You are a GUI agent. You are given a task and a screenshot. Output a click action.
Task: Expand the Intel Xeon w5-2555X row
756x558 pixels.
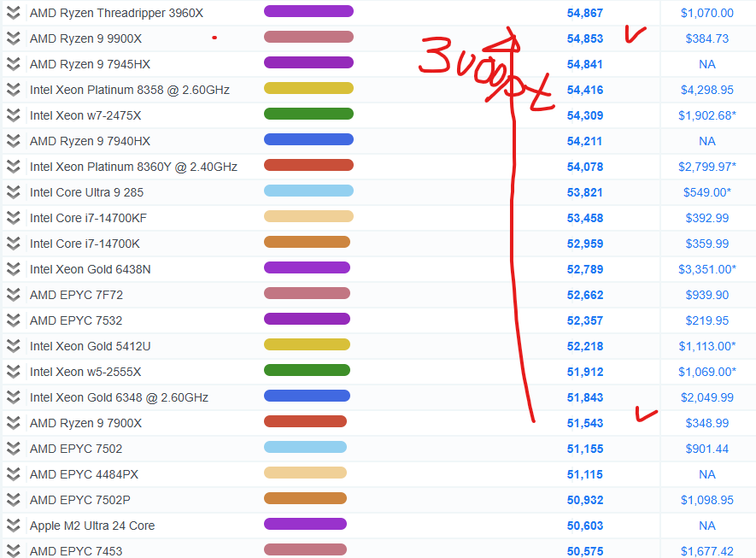(14, 372)
